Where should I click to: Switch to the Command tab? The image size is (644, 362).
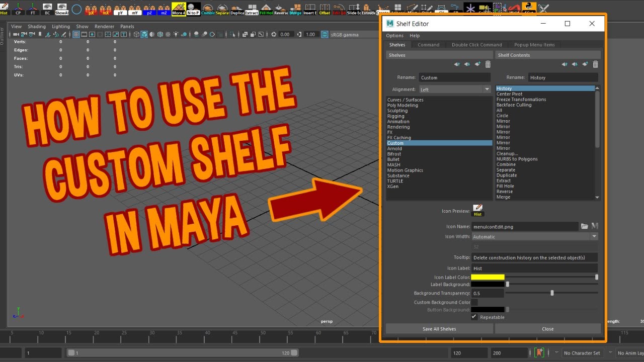point(428,45)
